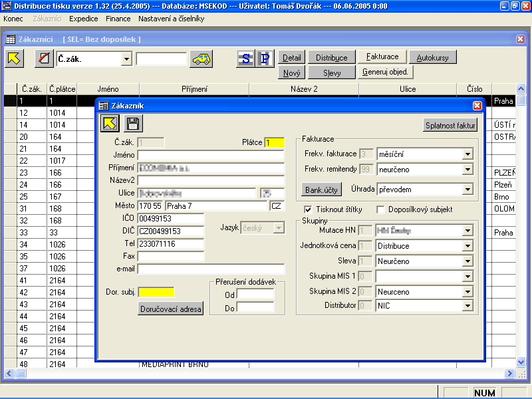Image resolution: width=532 pixels, height=399 pixels.
Task: Click the e-mail input field
Action: [211, 269]
